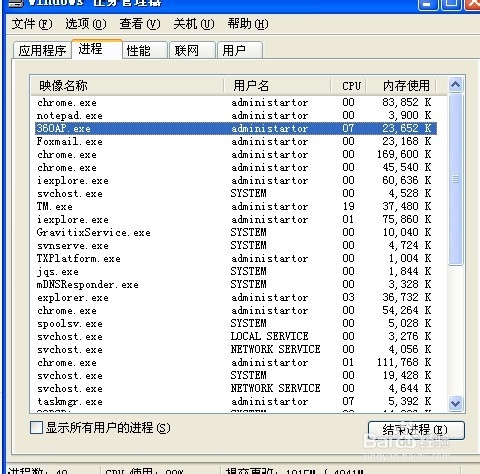Click the process list scroll down arrow

click(455, 404)
